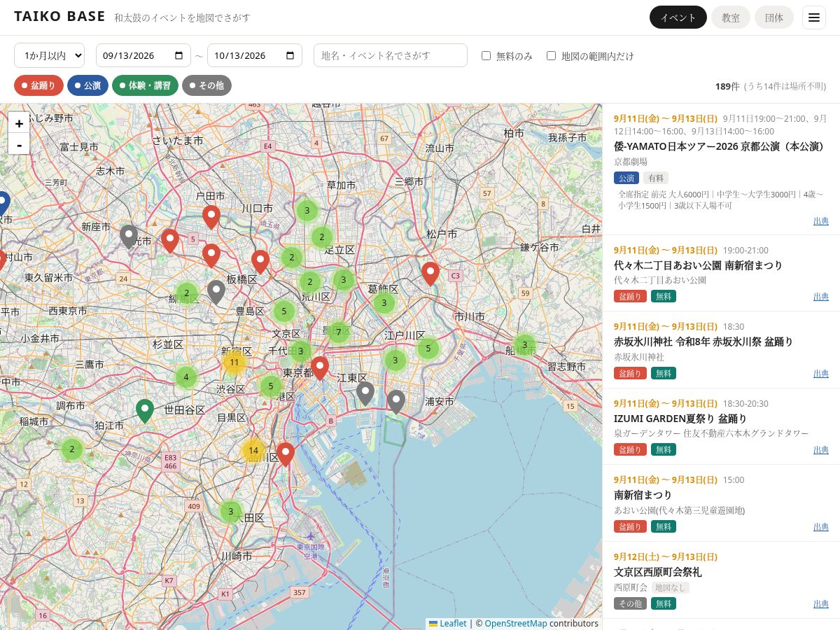Open the cluster marker showing 11

234,363
